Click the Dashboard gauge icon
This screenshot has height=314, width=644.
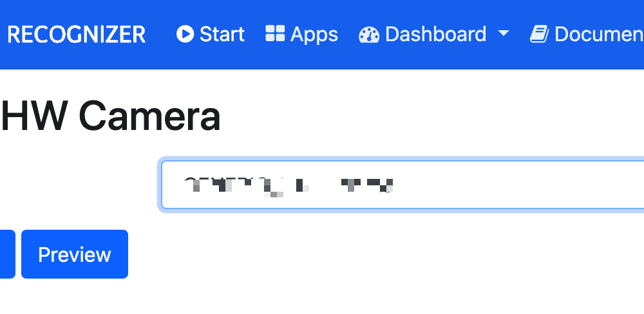point(369,35)
